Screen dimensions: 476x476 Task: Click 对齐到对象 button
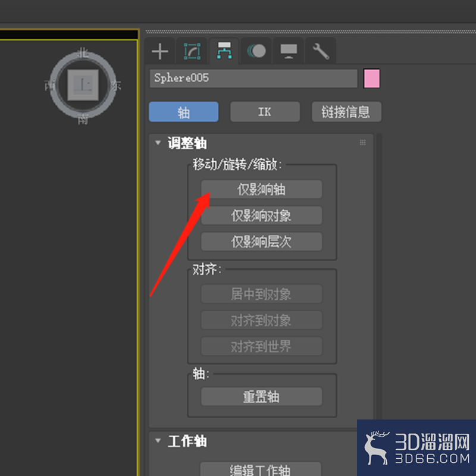[261, 320]
